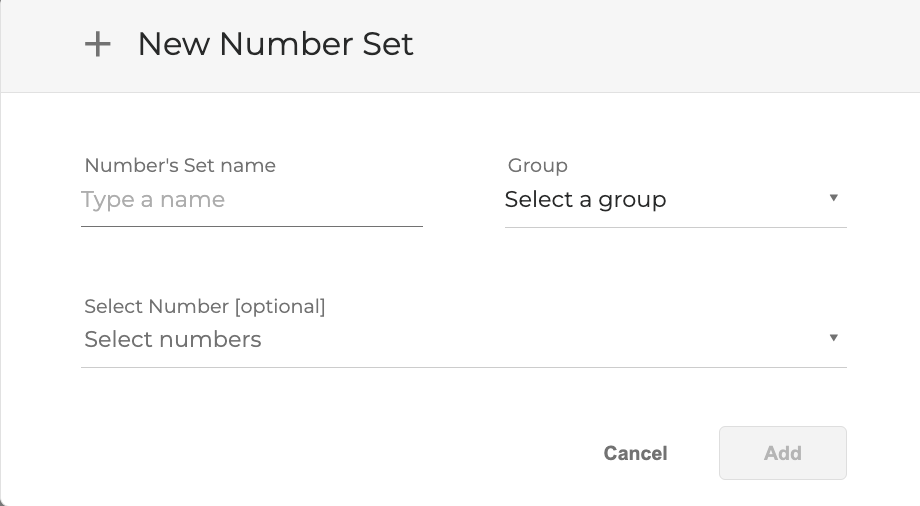Screen dimensions: 920x506
Task: Click the "Type a name" placeholder text
Action: tap(153, 200)
